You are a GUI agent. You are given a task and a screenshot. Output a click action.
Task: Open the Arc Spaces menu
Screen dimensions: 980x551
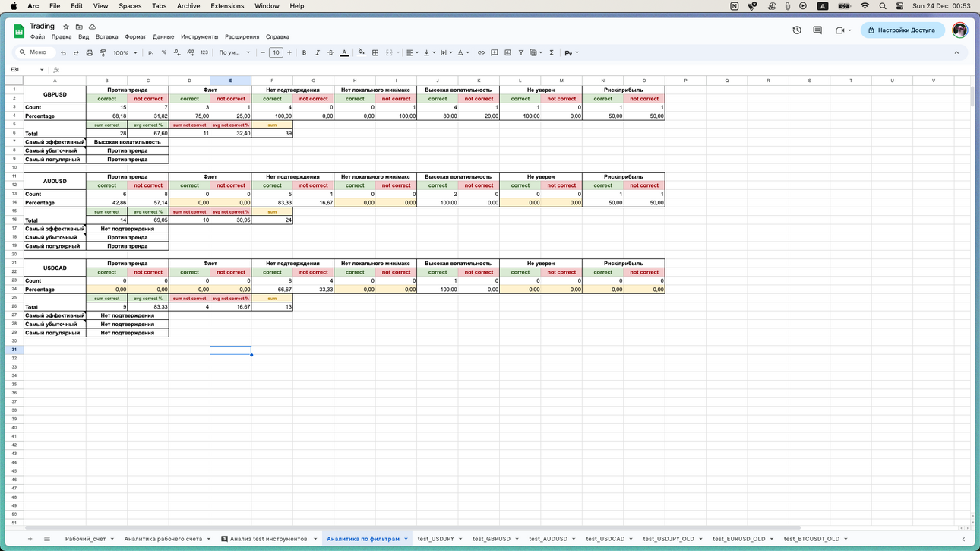(x=130, y=6)
